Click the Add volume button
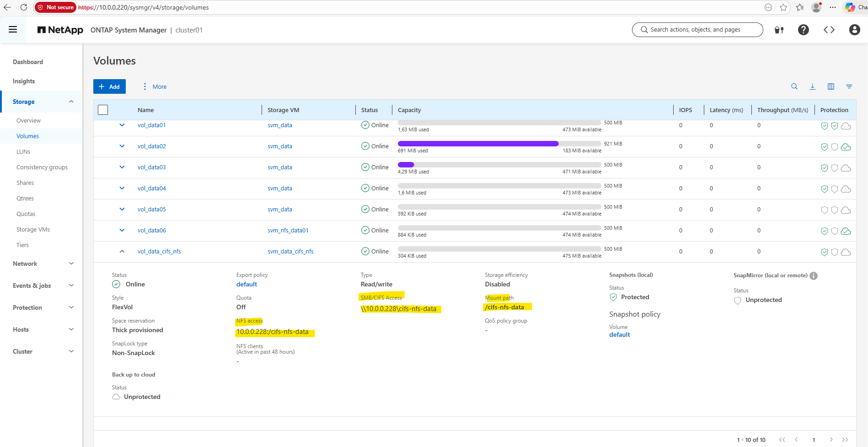868x447 pixels. 109,86
